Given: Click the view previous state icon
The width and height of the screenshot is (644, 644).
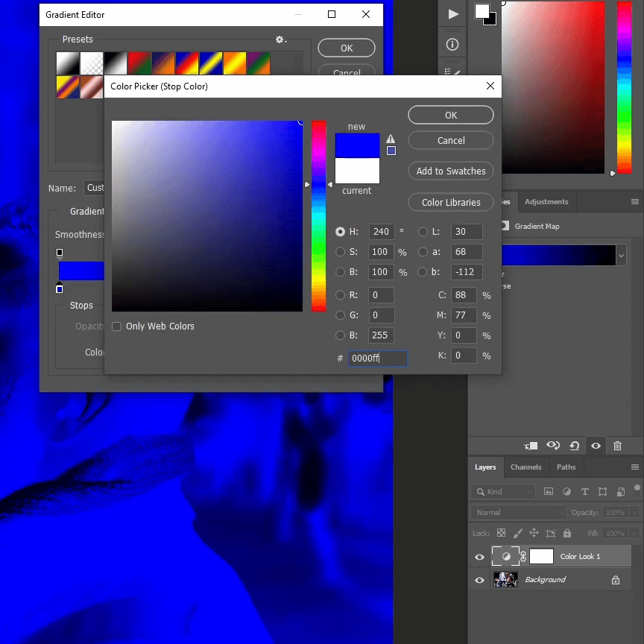Looking at the screenshot, I should [x=553, y=446].
